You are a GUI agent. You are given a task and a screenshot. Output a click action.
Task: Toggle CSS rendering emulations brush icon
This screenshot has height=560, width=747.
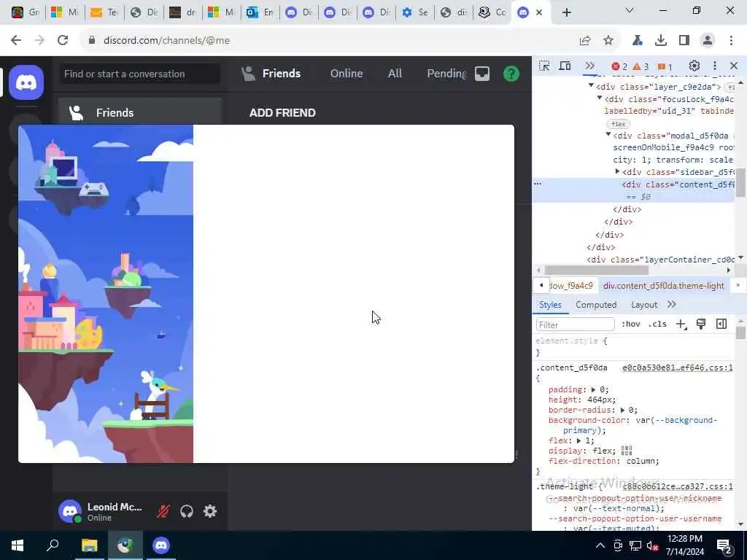tap(701, 324)
